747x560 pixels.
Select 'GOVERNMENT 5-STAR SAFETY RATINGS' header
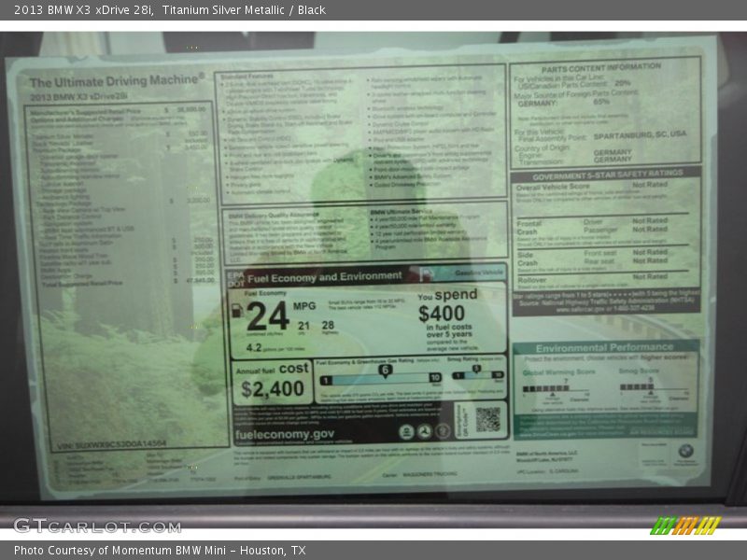coord(608,175)
